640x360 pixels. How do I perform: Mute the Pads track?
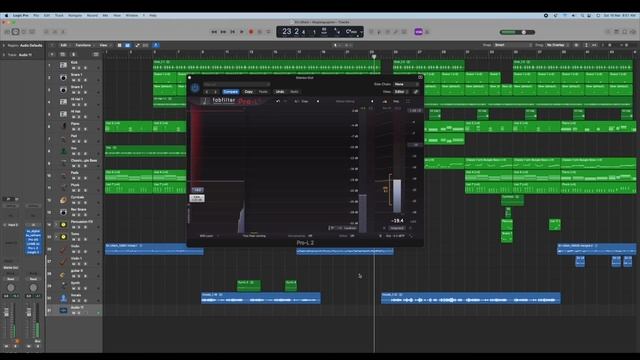74,178
